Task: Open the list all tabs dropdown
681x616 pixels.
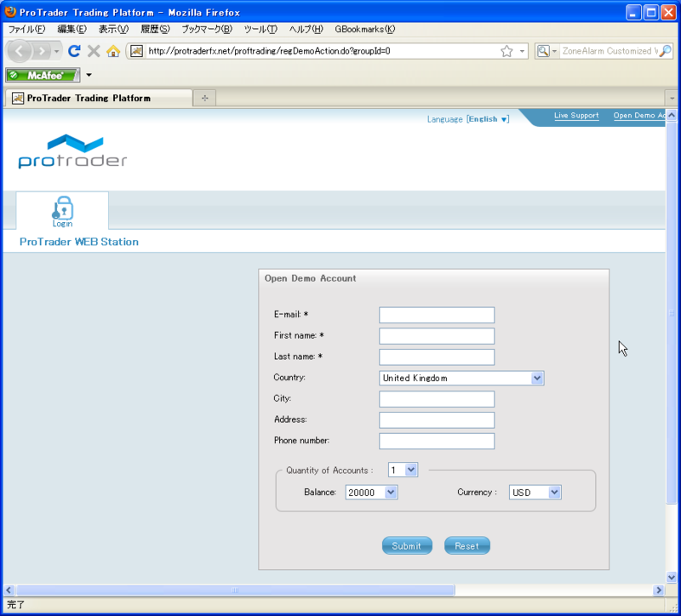Action: [x=672, y=98]
